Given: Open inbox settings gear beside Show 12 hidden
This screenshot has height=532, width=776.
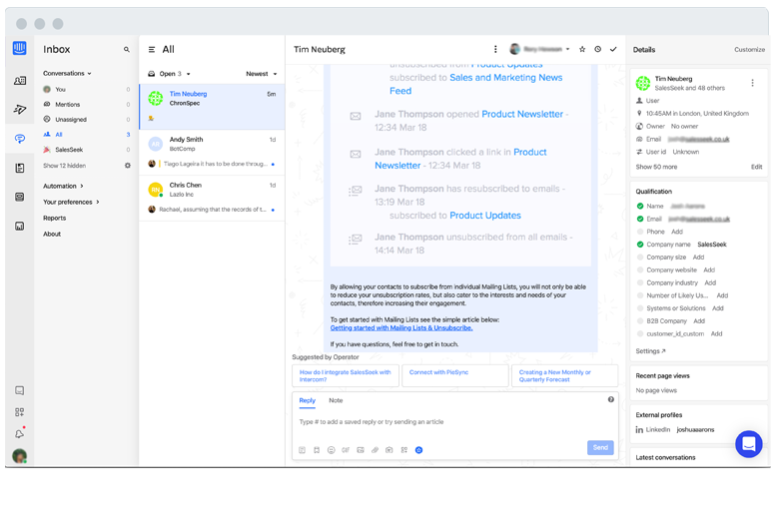Looking at the screenshot, I should pos(128,166).
